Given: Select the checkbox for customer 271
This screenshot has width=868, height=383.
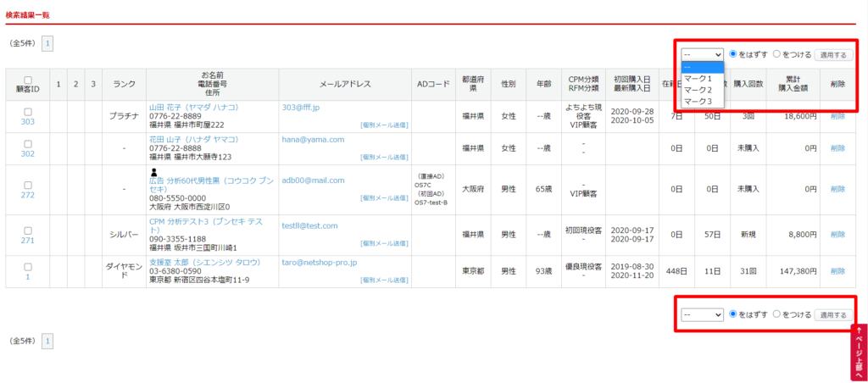Looking at the screenshot, I should [x=27, y=230].
